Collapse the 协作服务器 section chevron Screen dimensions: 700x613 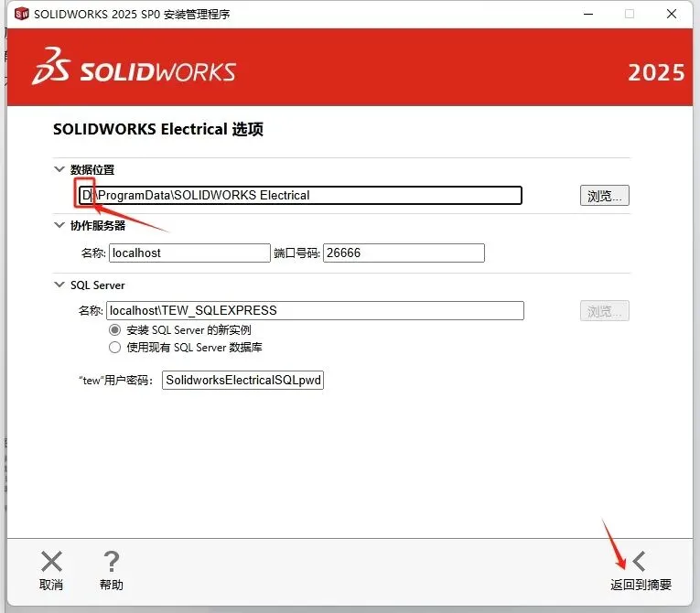[x=59, y=225]
